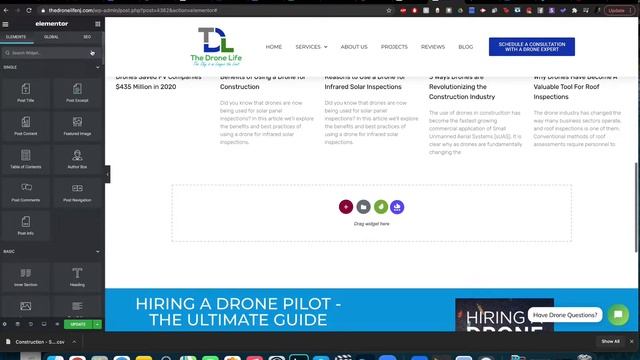Viewport: 640px width, 360px height.
Task: Collapse the Basic widgets category
Action: coord(98,252)
